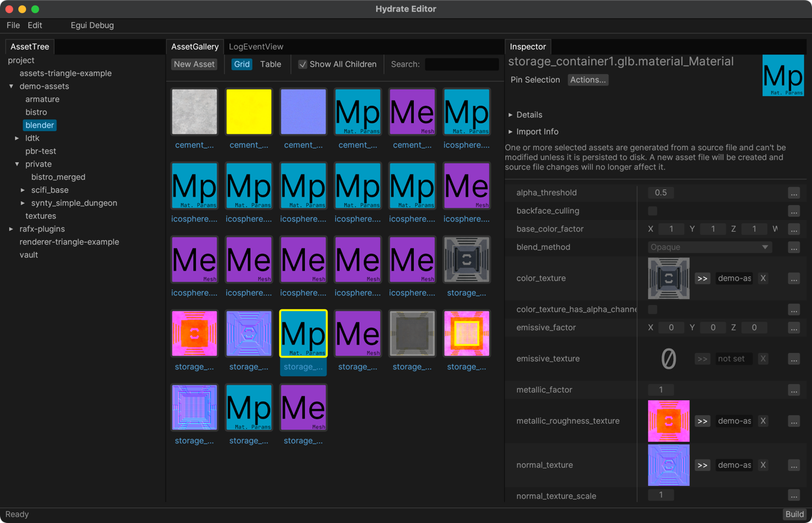Enable the backface_culling checkbox
Viewport: 812px width, 523px height.
pyautogui.click(x=652, y=211)
